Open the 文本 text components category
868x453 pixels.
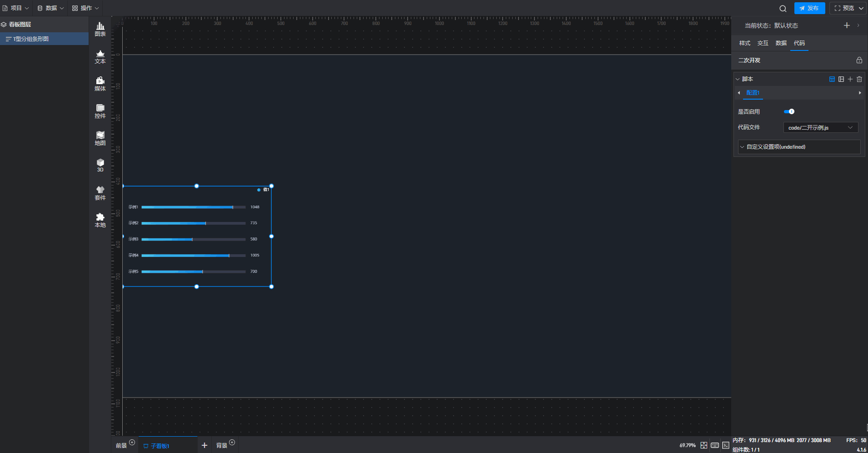coord(100,57)
